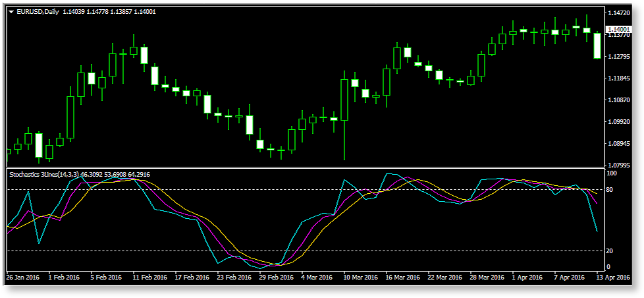Screen dimensions: 644x298
Task: Click the 1.12795 price scale label
Action: [x=620, y=57]
